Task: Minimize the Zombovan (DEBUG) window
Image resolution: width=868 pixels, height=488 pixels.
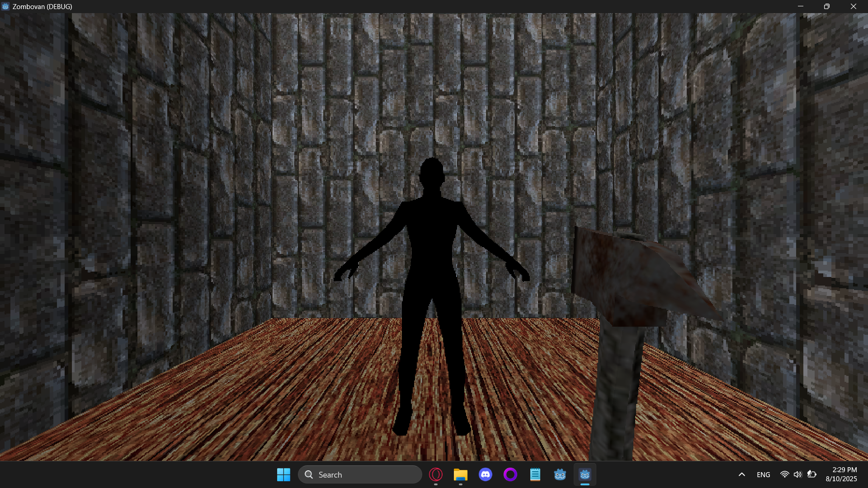Action: (800, 6)
